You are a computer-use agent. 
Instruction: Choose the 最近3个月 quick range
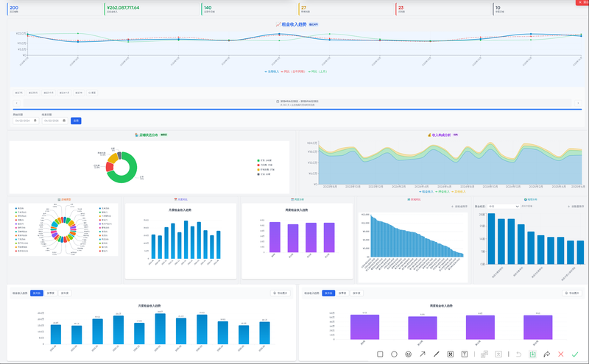click(x=49, y=93)
